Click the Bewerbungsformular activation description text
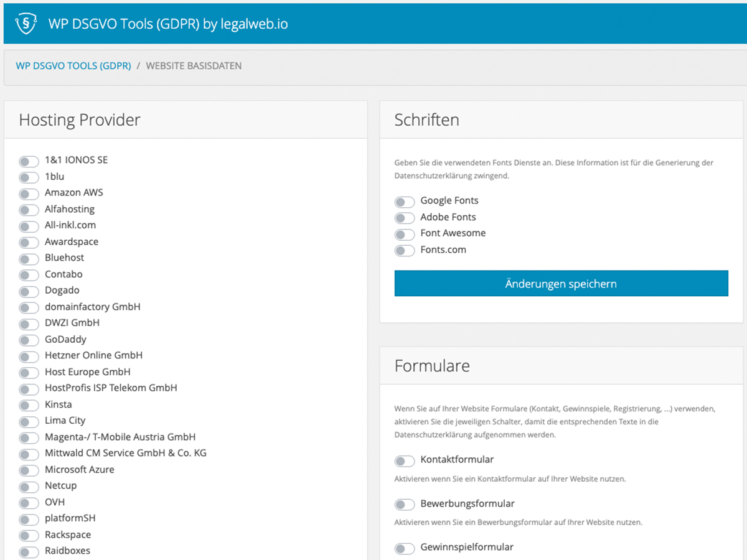The width and height of the screenshot is (747, 560). (519, 522)
